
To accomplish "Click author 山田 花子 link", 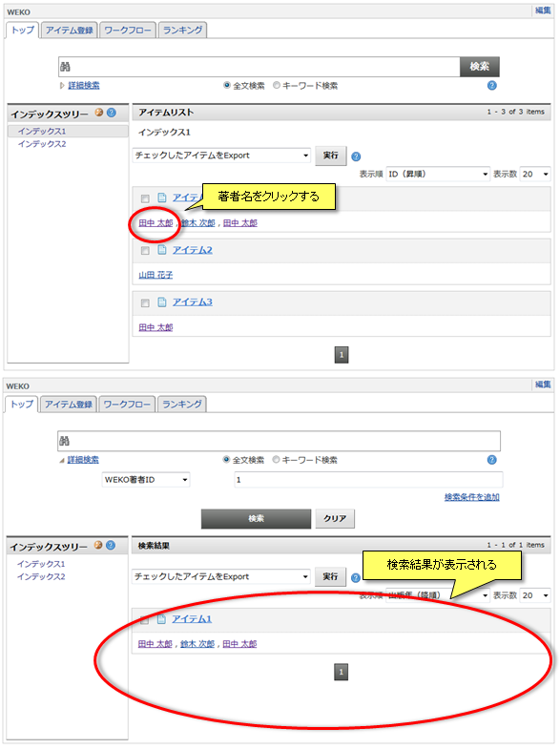I will point(156,275).
